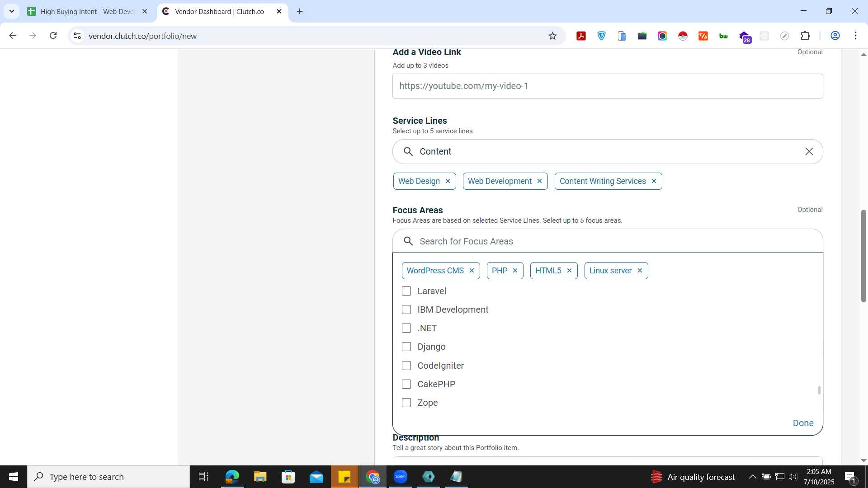The height and width of the screenshot is (488, 868).
Task: Open the Air quality forecast widget
Action: tap(693, 477)
